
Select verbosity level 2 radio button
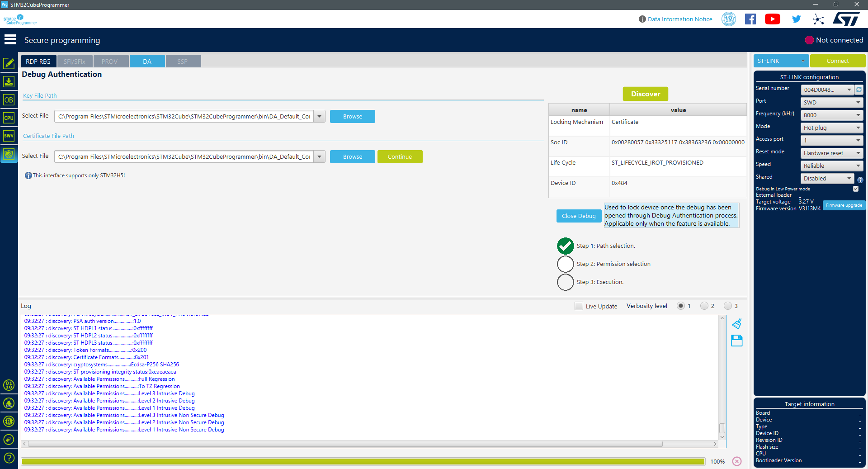[704, 306]
